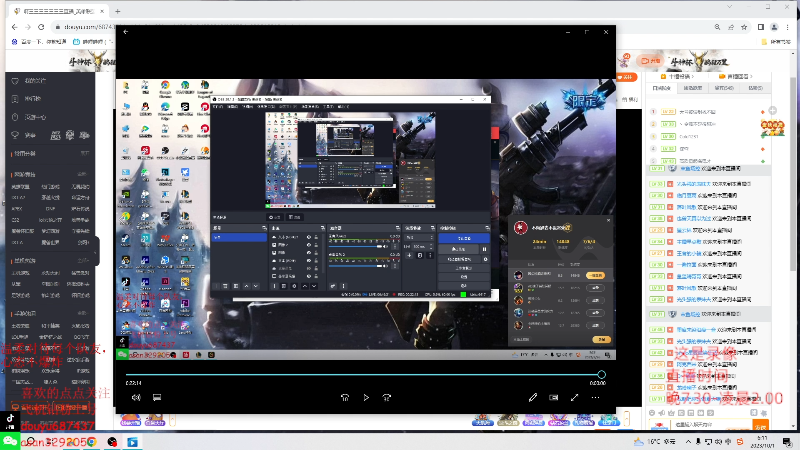Open the Chrome tab search chevron
800x450 pixels.
730,7
